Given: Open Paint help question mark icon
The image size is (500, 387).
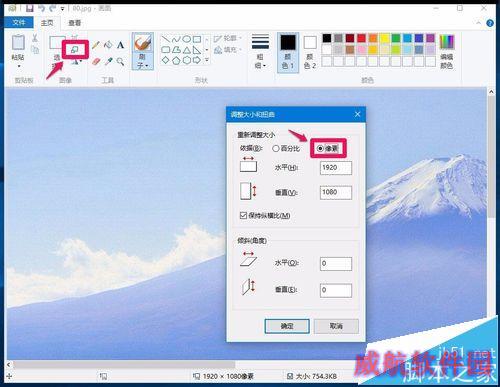Looking at the screenshot, I should tap(490, 23).
